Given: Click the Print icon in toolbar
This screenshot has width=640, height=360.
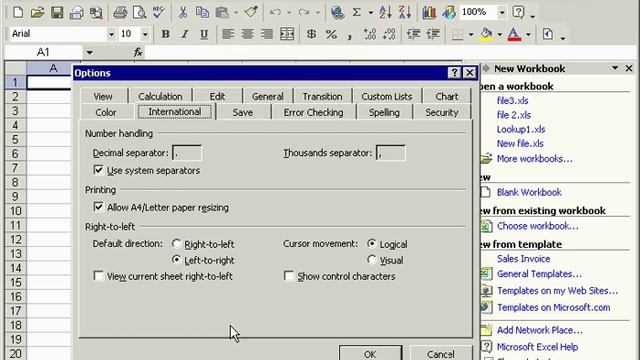Looking at the screenshot, I should (120, 12).
